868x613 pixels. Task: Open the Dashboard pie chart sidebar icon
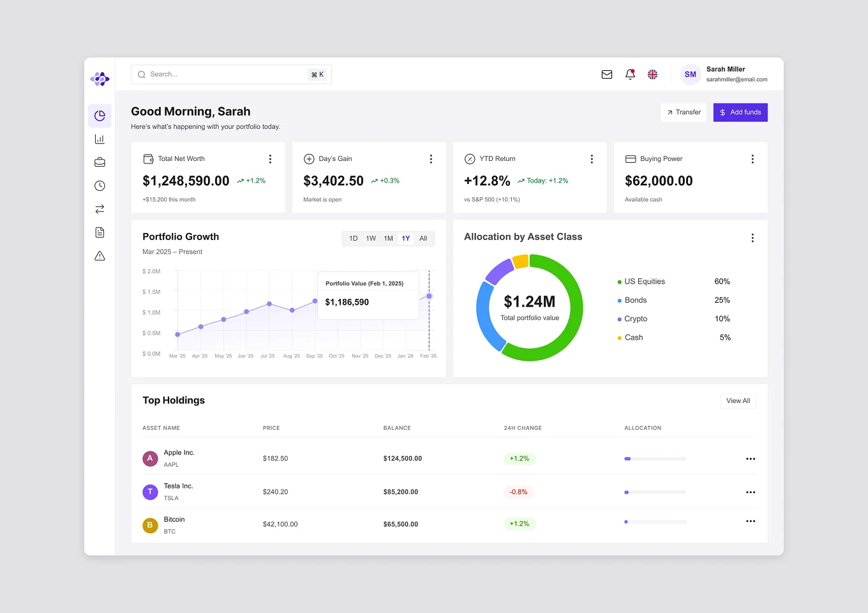tap(100, 116)
